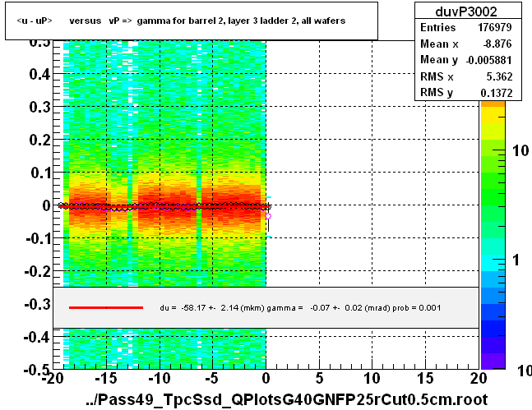Click x-axis tick label -5
This screenshot has height=410, width=532.
212,378
